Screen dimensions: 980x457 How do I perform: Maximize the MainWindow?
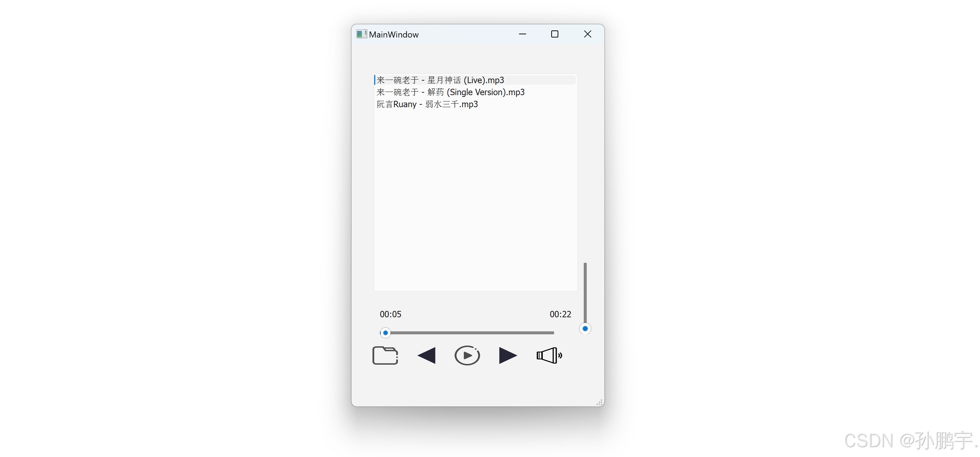(555, 34)
